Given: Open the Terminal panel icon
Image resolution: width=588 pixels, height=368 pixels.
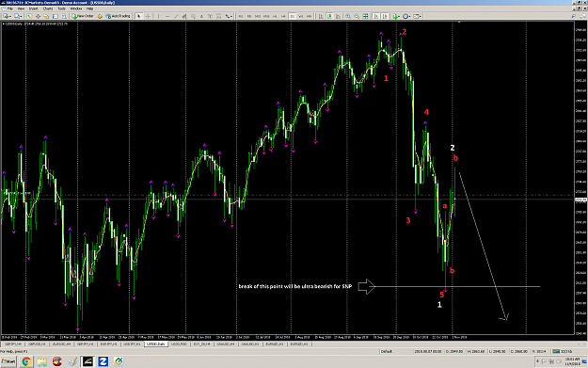Looking at the screenshot, I should click(56, 16).
